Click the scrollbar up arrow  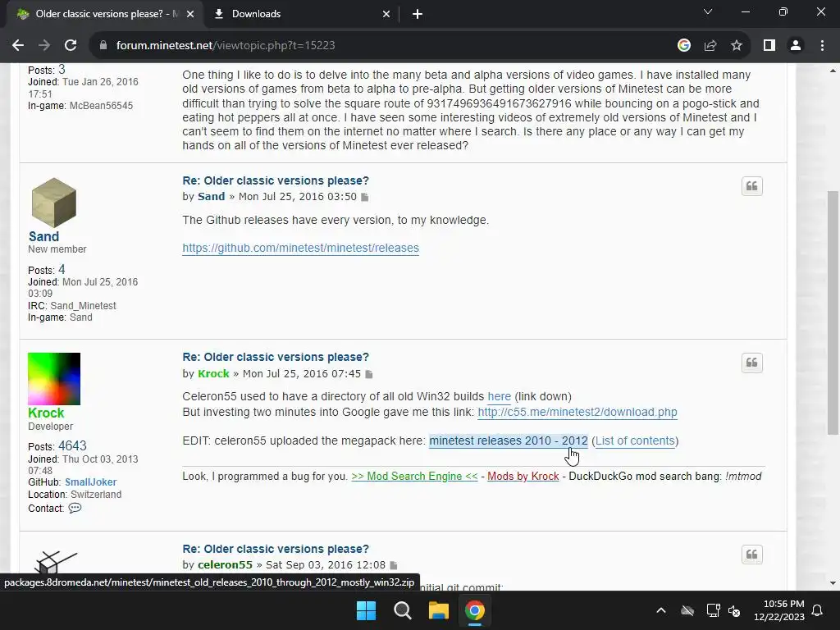[x=833, y=71]
